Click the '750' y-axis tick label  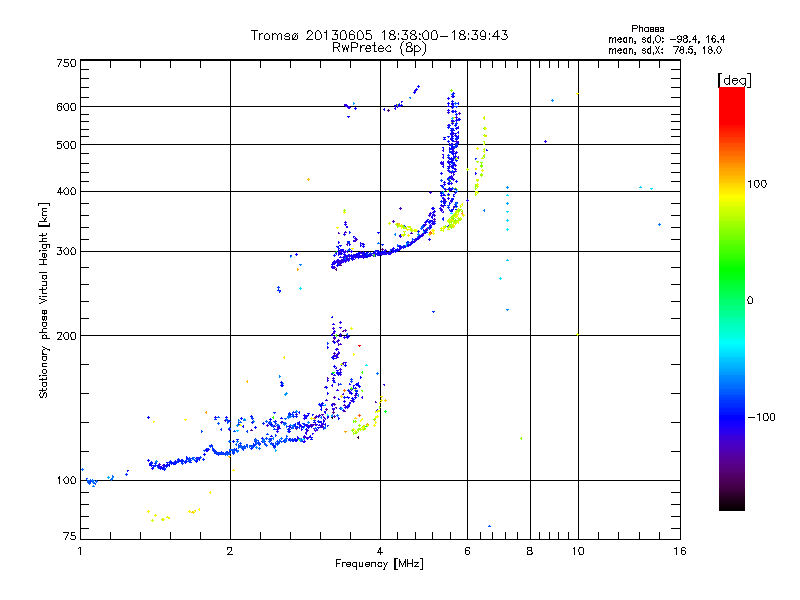coord(66,63)
